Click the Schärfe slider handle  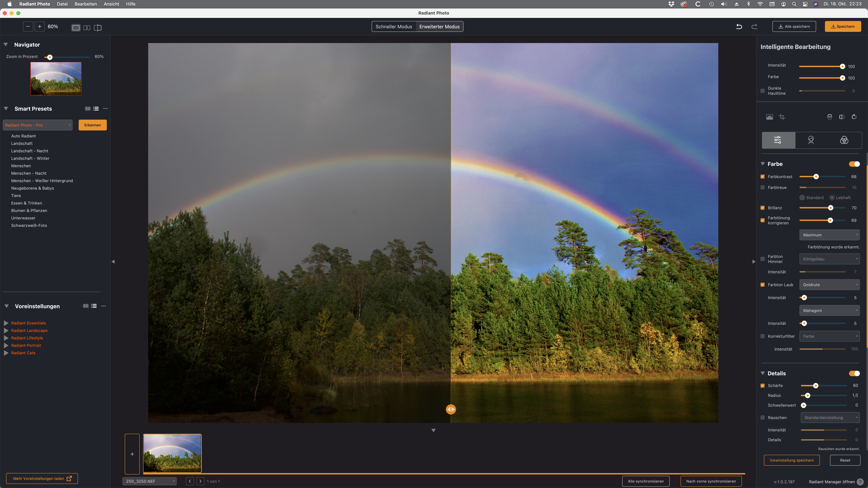pos(816,386)
